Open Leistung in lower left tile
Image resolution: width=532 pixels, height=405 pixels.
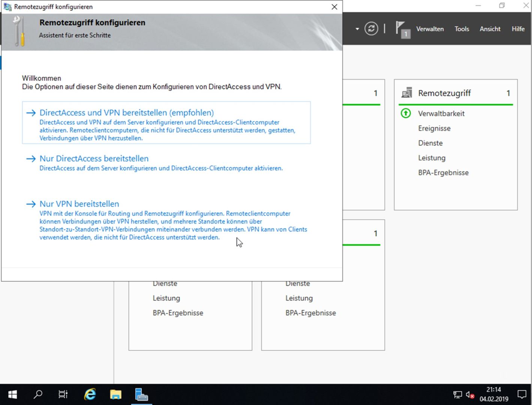pyautogui.click(x=166, y=298)
